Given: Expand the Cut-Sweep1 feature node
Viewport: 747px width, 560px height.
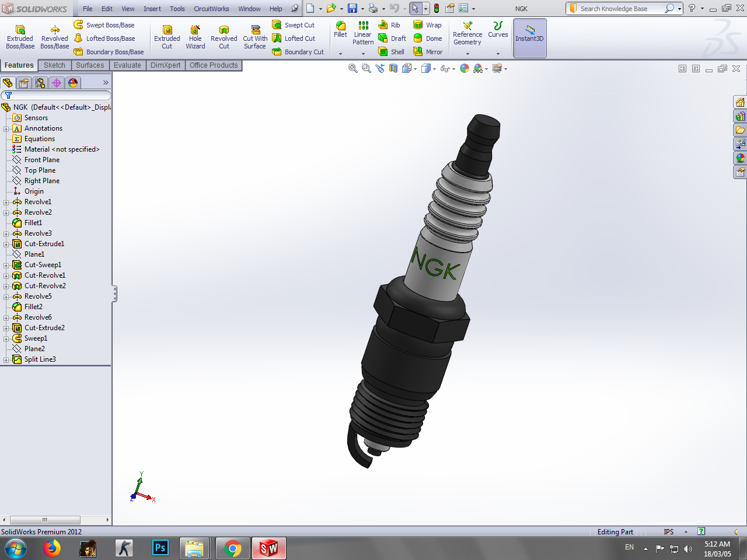Looking at the screenshot, I should pyautogui.click(x=6, y=265).
